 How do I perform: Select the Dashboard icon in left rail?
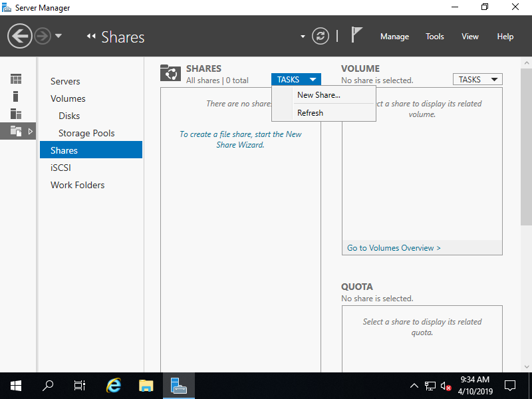coord(16,79)
